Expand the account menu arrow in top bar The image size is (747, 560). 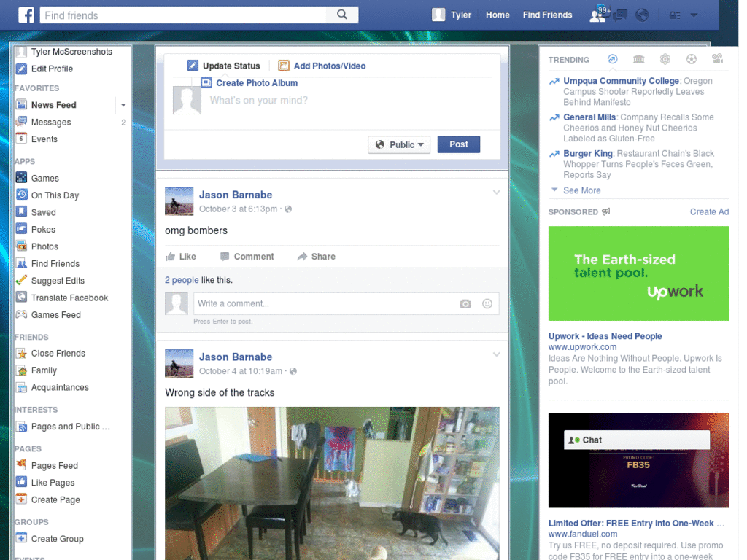coord(694,15)
